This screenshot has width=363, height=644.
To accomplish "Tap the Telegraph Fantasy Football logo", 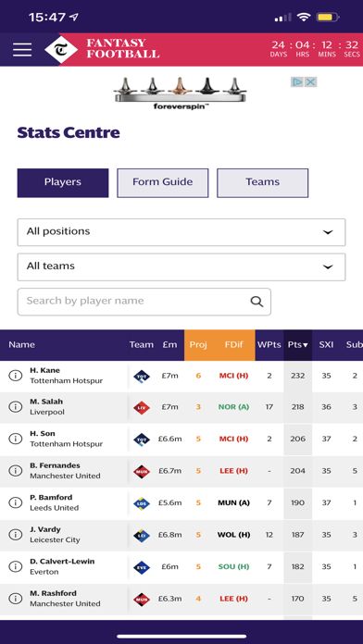I will (102, 49).
